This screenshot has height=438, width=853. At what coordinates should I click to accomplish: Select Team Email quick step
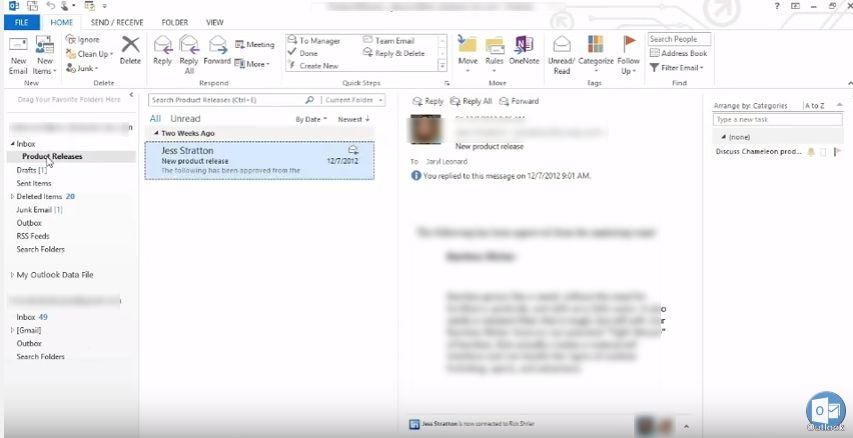pos(389,41)
